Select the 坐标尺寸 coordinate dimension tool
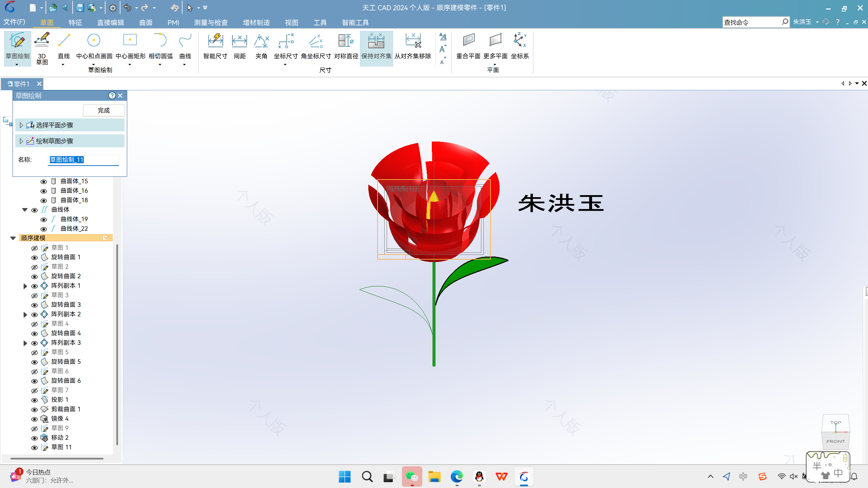The image size is (868, 488). point(286,46)
